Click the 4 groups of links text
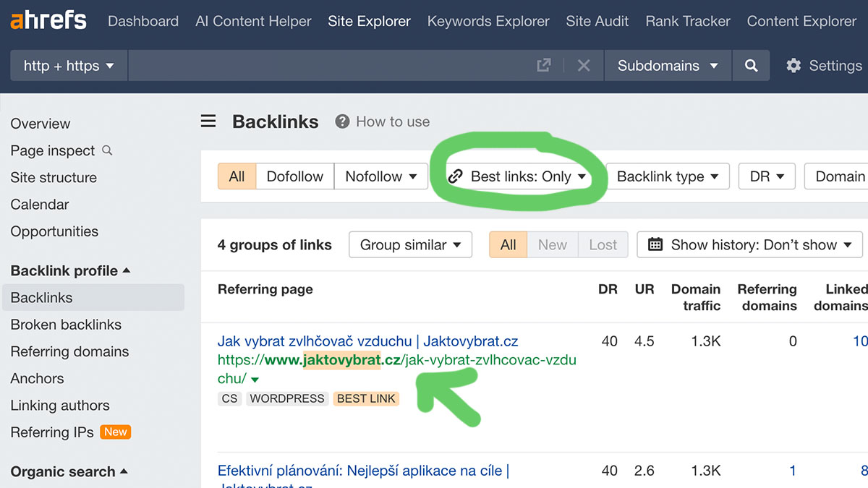The width and height of the screenshot is (868, 488). coord(274,245)
